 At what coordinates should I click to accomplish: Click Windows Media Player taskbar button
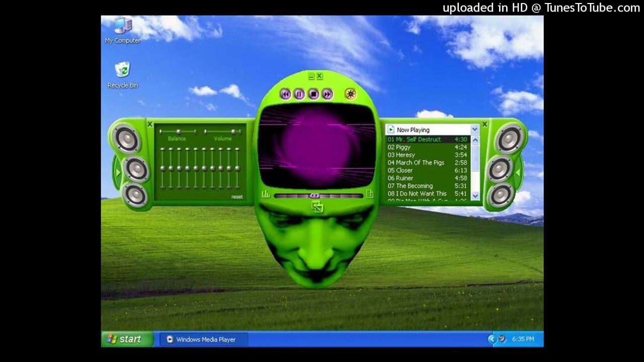(x=204, y=339)
